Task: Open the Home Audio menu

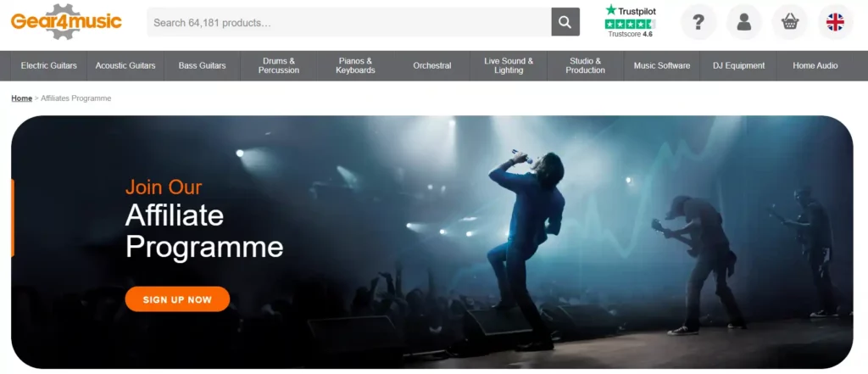Action: pos(815,65)
